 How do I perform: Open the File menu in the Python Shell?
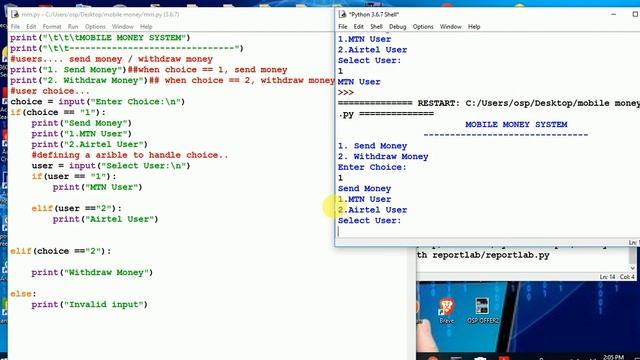pos(342,27)
